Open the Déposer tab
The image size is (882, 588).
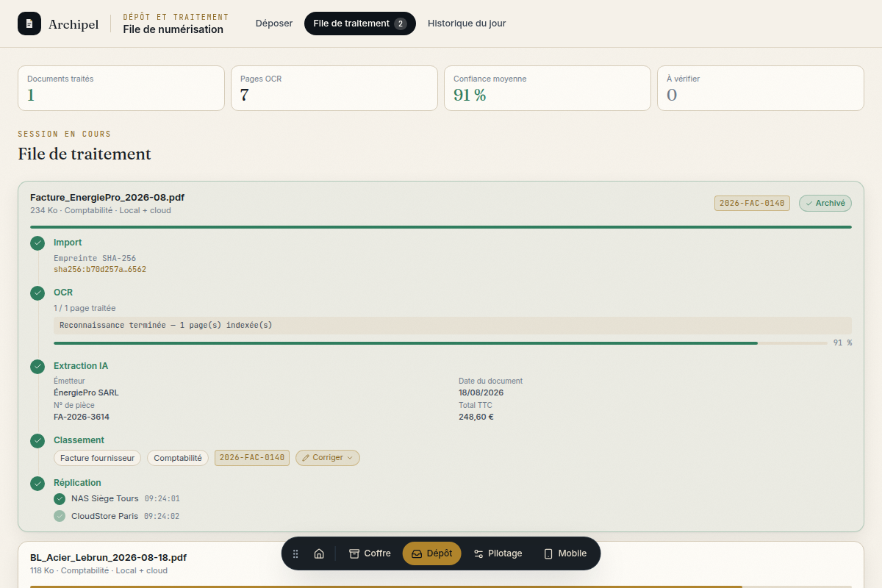(274, 24)
